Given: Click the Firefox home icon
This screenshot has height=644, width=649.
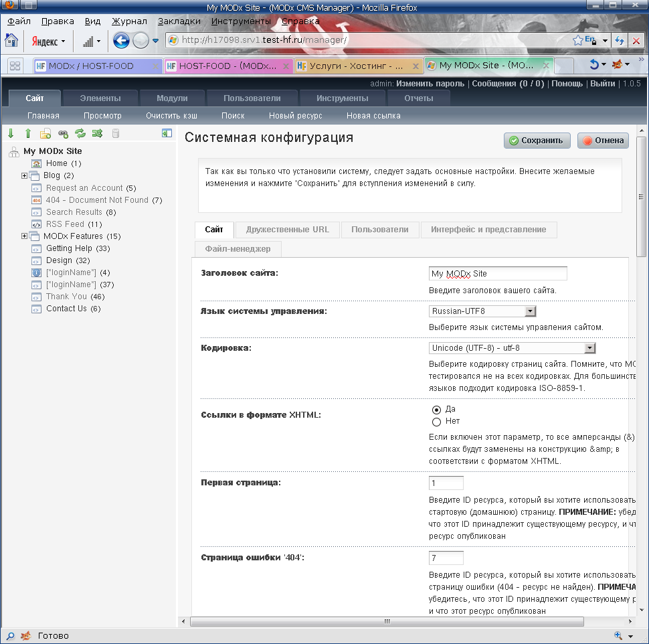Looking at the screenshot, I should (11, 41).
